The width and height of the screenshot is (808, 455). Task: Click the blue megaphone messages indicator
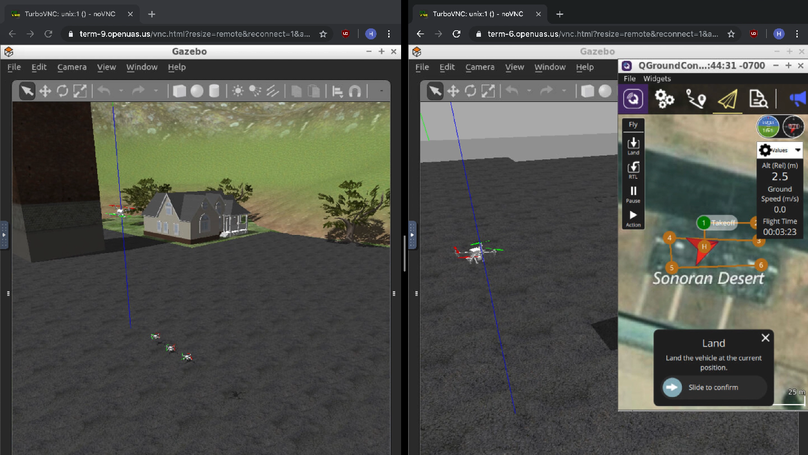tap(797, 98)
